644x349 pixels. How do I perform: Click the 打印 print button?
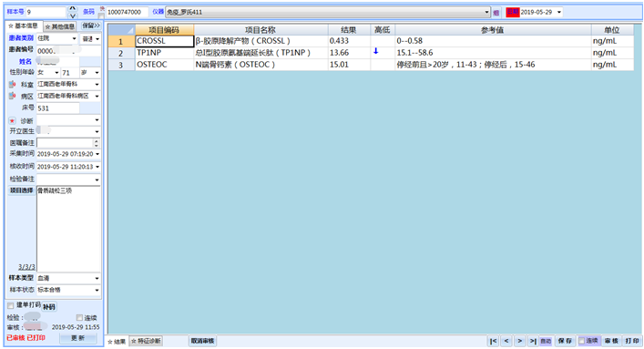632,341
